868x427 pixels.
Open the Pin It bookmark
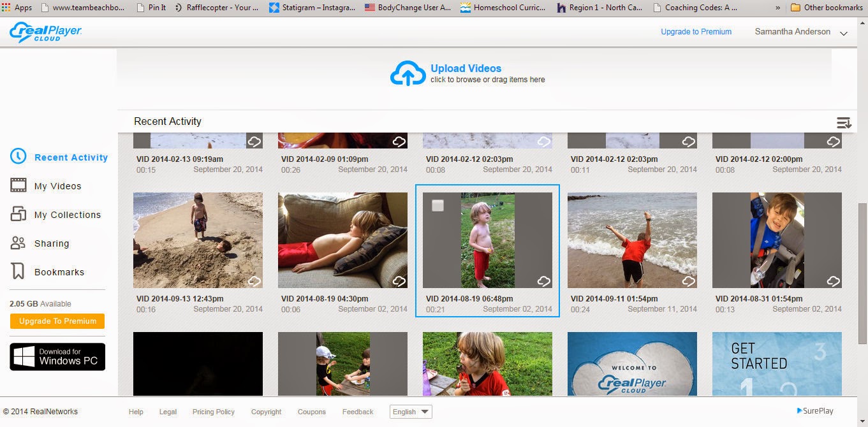151,8
